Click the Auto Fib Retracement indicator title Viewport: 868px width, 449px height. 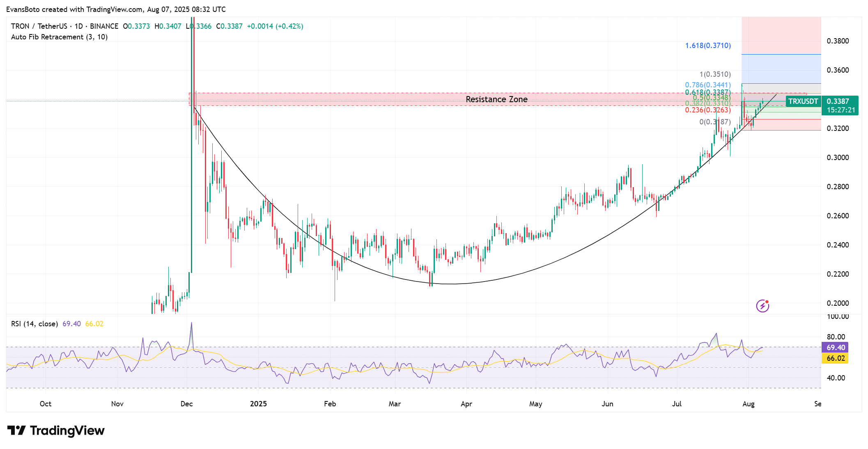click(59, 37)
